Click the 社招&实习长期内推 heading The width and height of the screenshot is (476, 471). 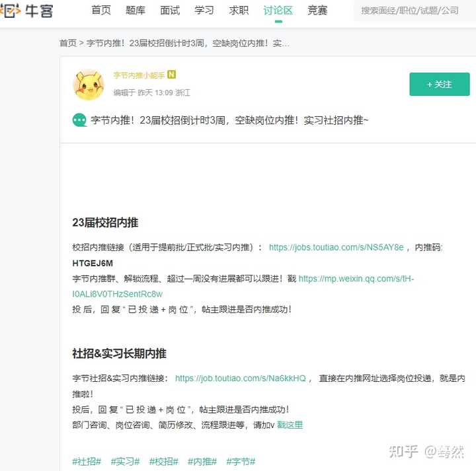pos(119,353)
